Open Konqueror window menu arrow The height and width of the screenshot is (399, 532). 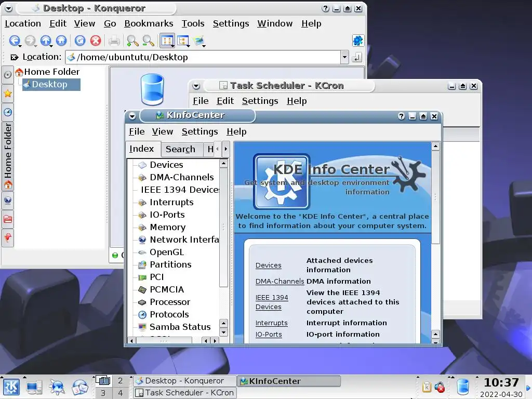click(8, 8)
